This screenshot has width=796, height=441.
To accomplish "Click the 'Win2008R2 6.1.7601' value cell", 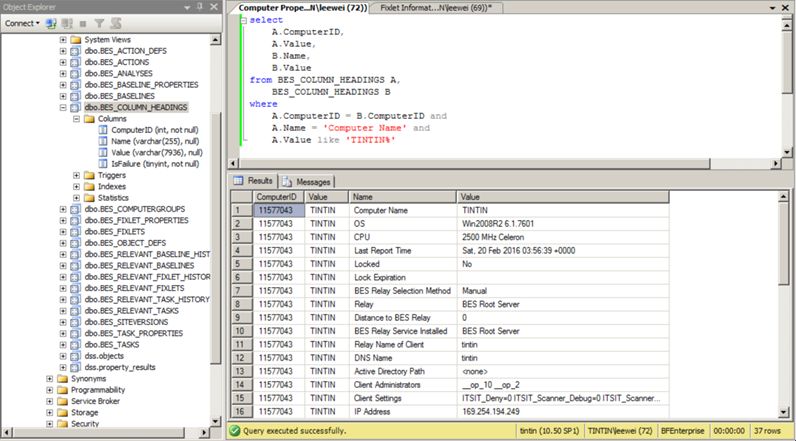I will [x=562, y=224].
